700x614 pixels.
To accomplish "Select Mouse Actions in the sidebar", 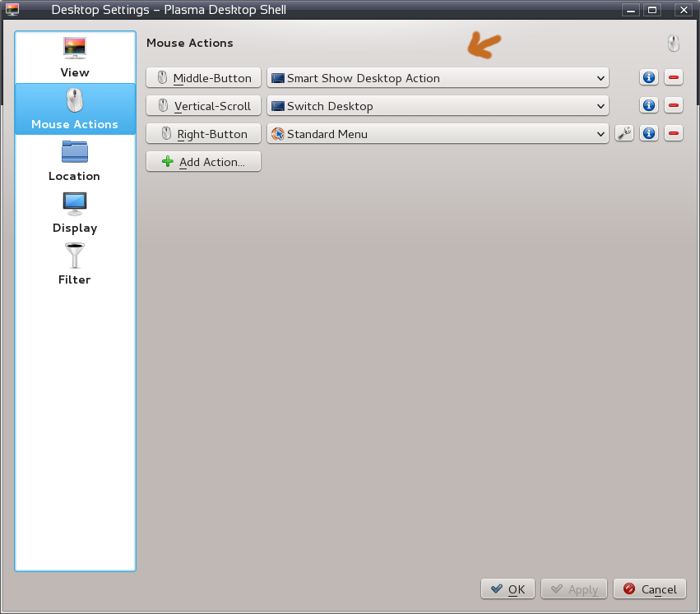I will [75, 109].
